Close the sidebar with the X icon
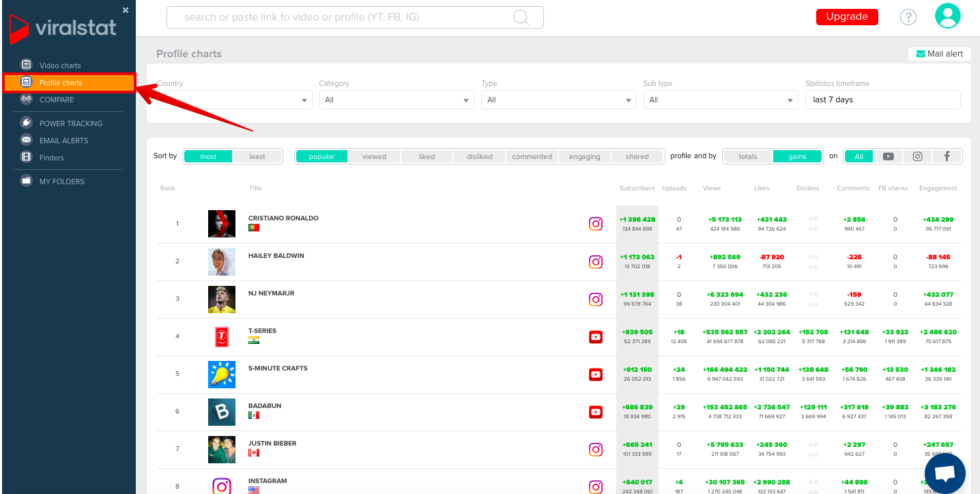Viewport: 980px width, 494px height. 126,10
